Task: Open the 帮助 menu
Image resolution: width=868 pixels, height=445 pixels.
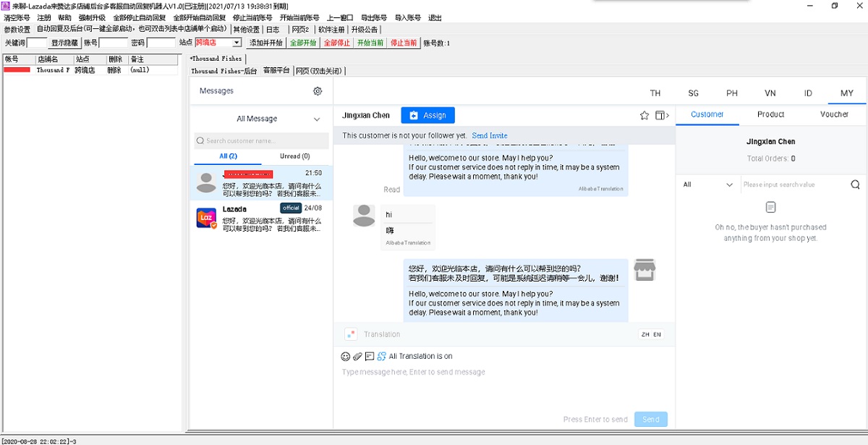Action: point(64,17)
